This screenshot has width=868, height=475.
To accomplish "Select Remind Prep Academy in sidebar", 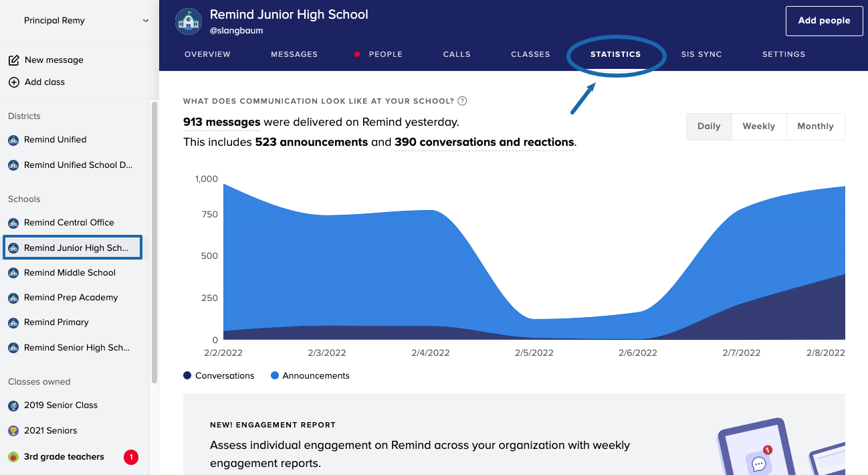I will (71, 298).
